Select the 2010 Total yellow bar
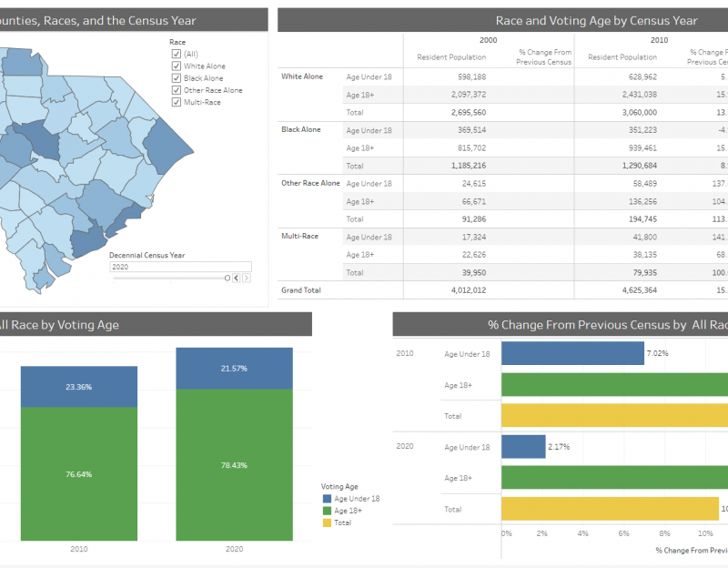Screen dimensions: 728x568 pos(615,416)
